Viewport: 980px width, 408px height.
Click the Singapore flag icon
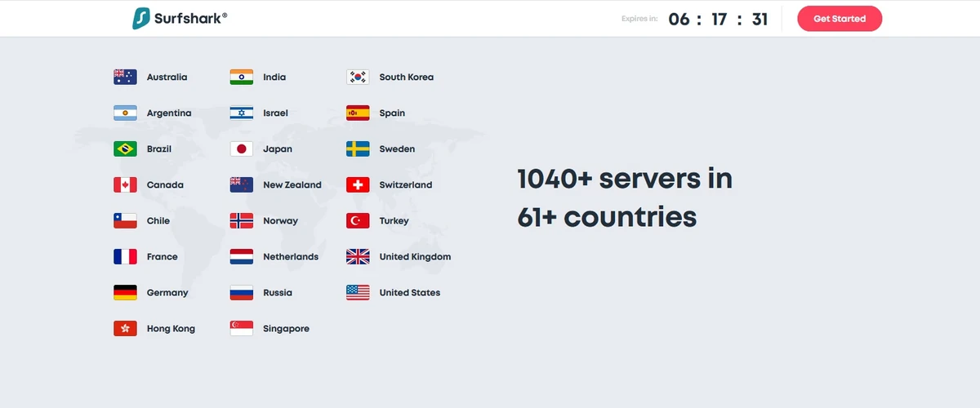point(242,329)
